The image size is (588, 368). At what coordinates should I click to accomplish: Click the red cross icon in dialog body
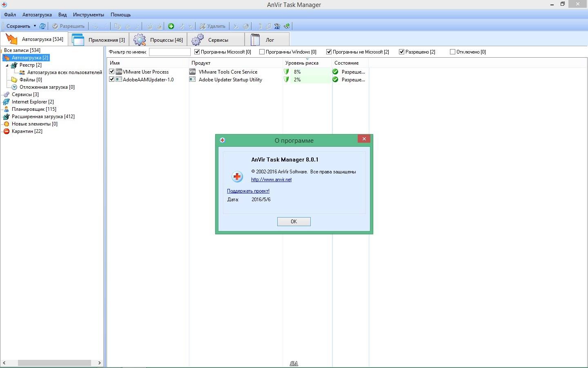click(237, 177)
